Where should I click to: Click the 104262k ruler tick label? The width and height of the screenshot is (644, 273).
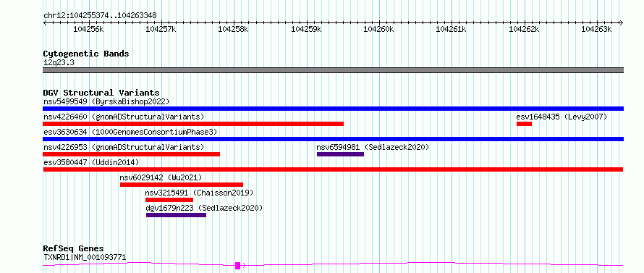524,29
